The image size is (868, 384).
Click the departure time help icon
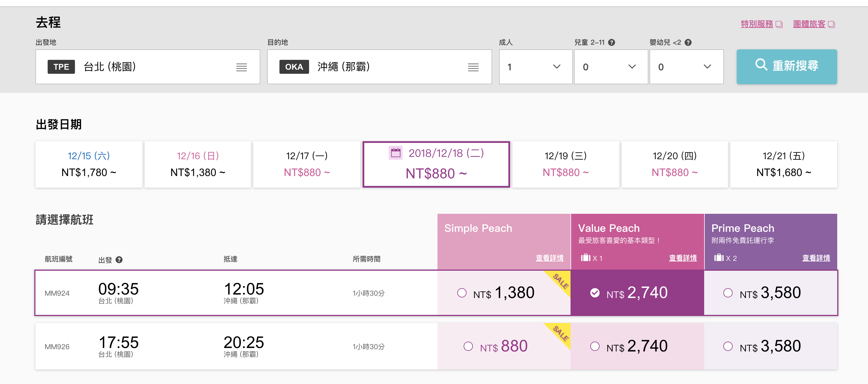[119, 260]
